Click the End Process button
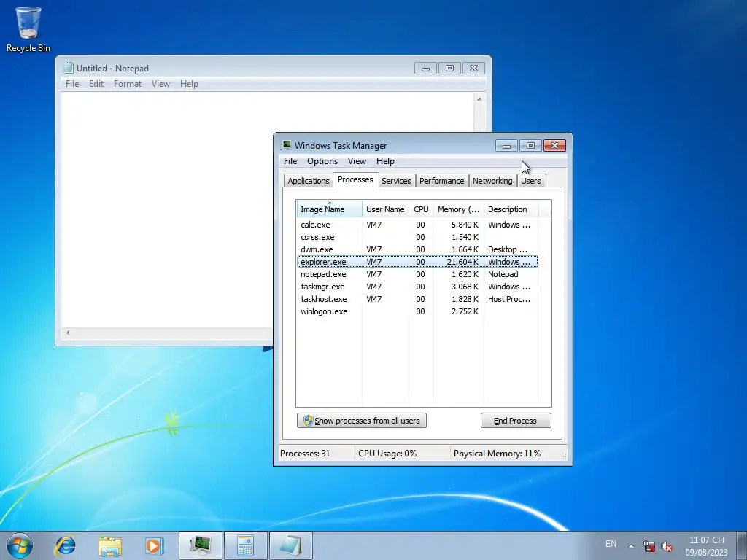The width and height of the screenshot is (747, 560). pos(516,421)
